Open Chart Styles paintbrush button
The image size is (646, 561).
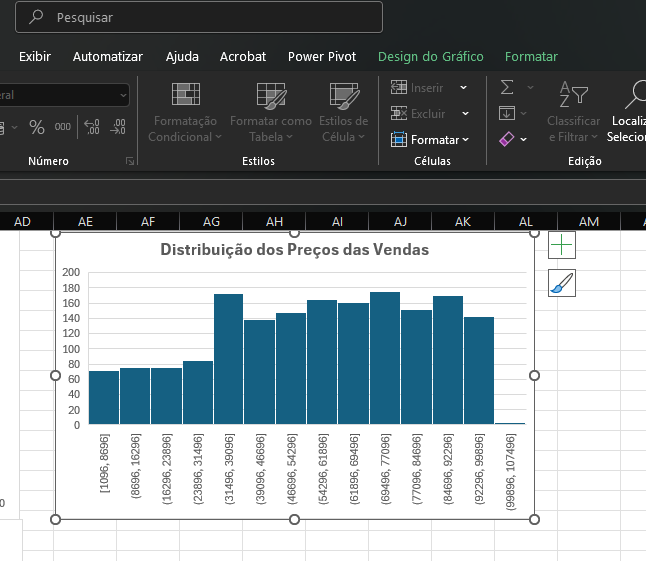tap(562, 283)
